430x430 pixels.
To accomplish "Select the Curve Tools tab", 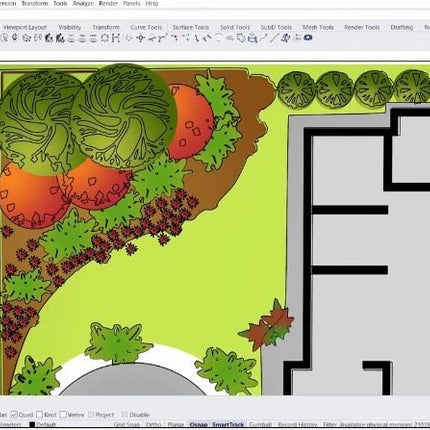I will (146, 27).
